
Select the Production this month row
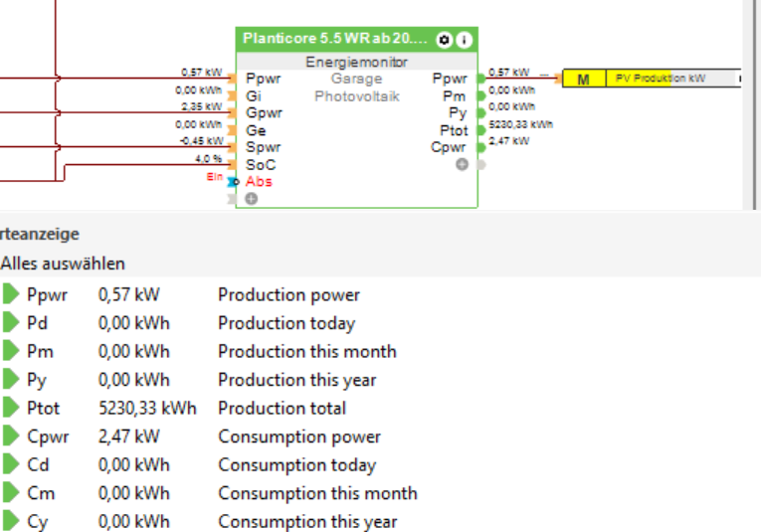tap(306, 351)
